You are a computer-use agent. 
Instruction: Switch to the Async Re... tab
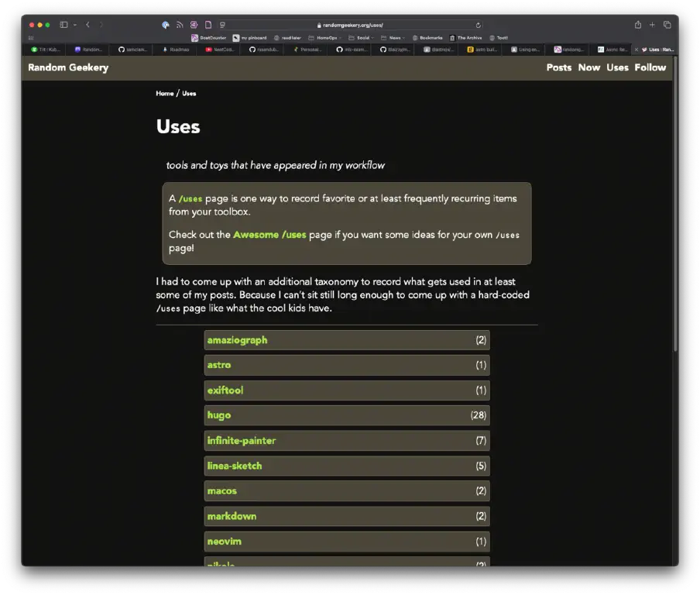[612, 50]
